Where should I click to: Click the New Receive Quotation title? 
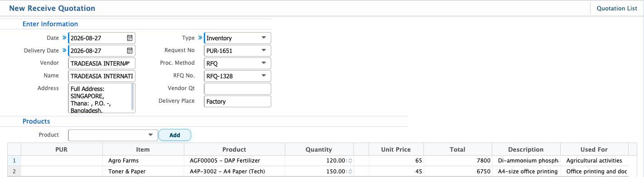click(x=52, y=8)
